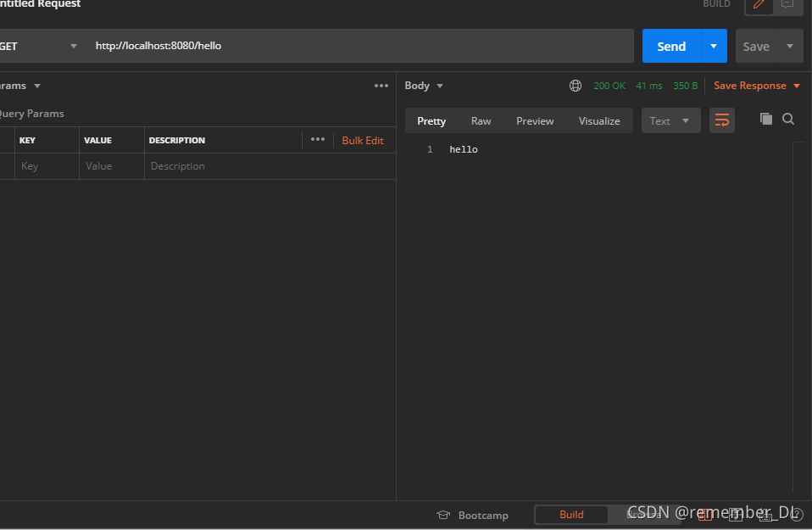Click the 41 ms response time
This screenshot has width=812, height=530.
click(x=649, y=86)
